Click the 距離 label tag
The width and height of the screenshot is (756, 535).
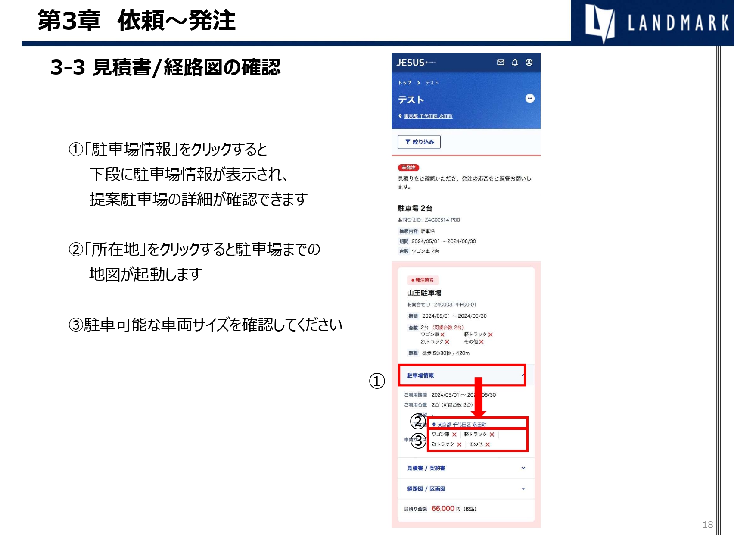click(413, 353)
